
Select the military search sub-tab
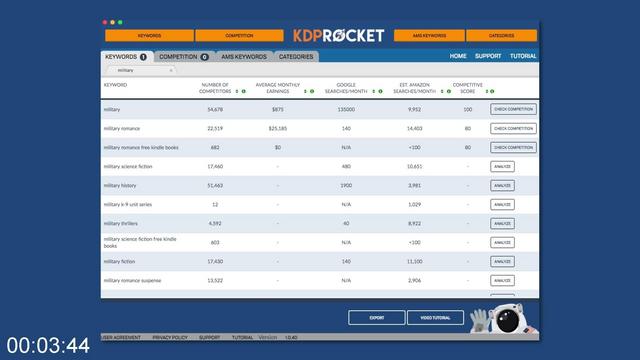[142, 70]
